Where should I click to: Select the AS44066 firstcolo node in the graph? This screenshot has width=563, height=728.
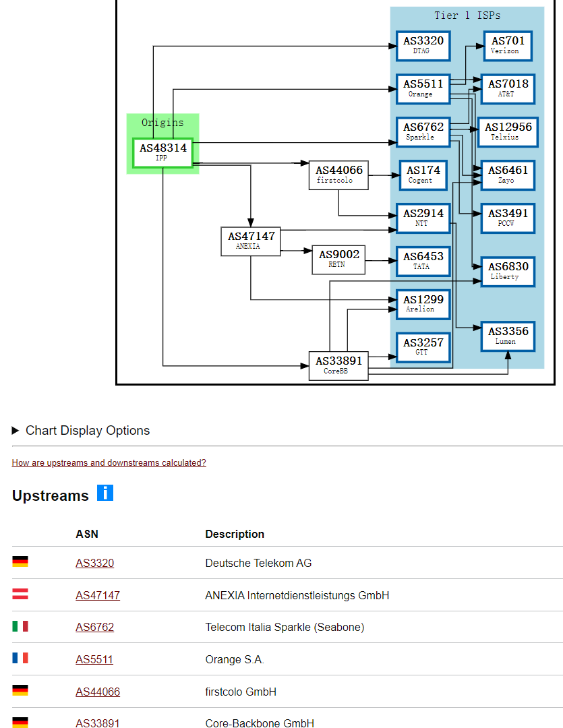pos(338,175)
